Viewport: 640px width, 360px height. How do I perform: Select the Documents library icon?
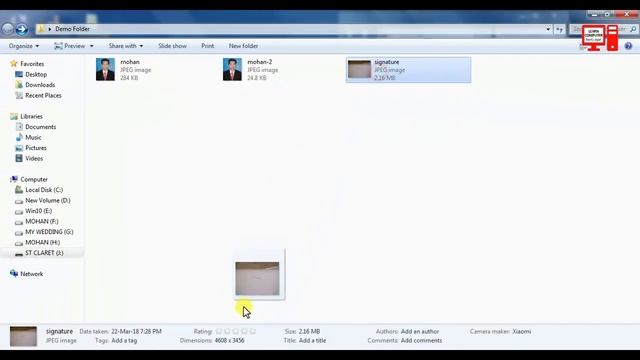[19, 127]
